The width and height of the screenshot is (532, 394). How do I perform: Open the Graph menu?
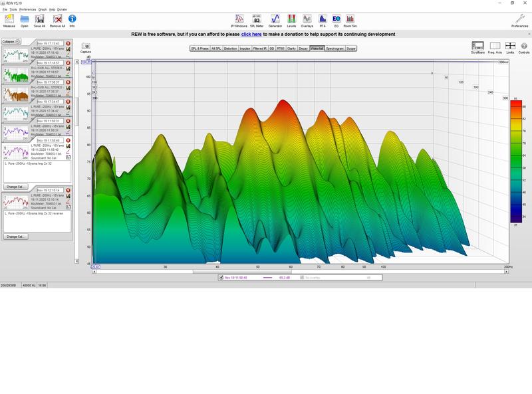[43, 9]
